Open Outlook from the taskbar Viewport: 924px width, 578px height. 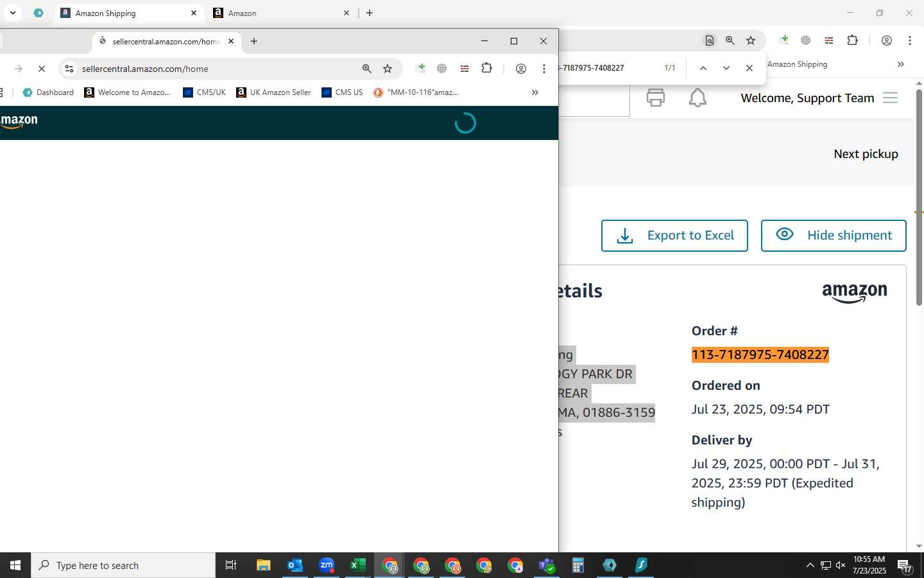coord(295,565)
